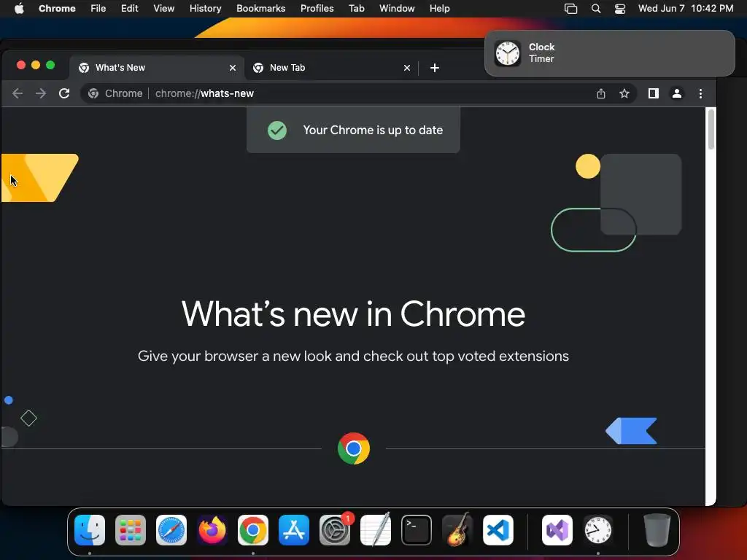This screenshot has height=560, width=747.
Task: Launch Safari from the dock
Action: point(171,530)
